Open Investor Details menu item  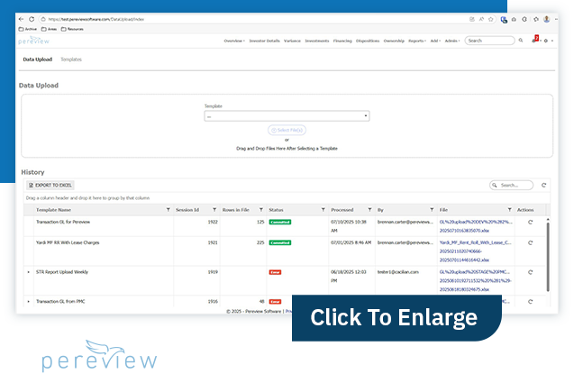264,41
